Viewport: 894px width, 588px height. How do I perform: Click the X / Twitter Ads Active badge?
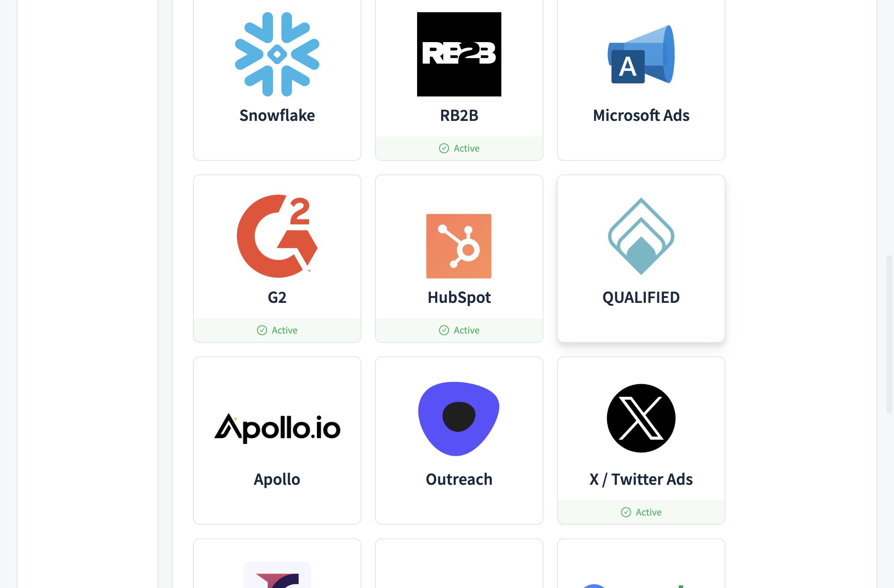[641, 512]
